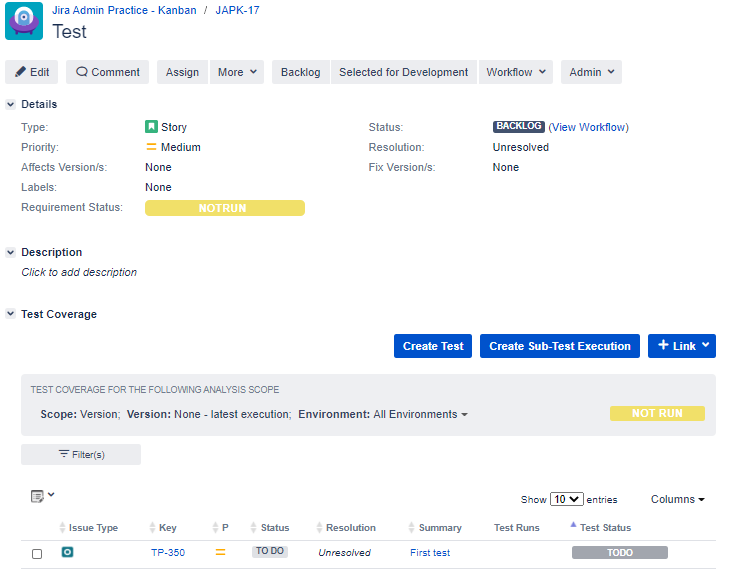
Task: Click the Medium priority icon in Details
Action: point(151,147)
